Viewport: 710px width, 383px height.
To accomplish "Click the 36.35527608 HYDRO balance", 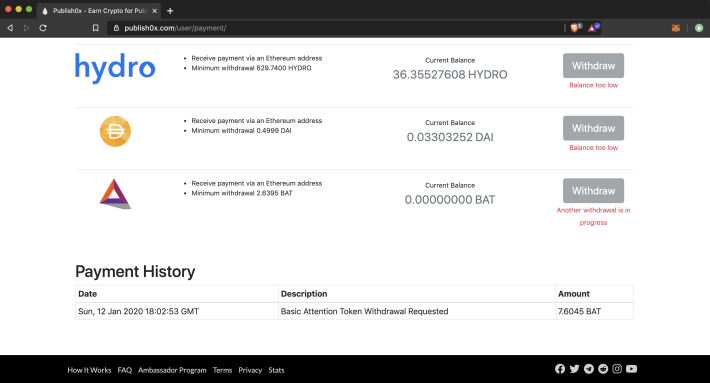I will pyautogui.click(x=450, y=75).
